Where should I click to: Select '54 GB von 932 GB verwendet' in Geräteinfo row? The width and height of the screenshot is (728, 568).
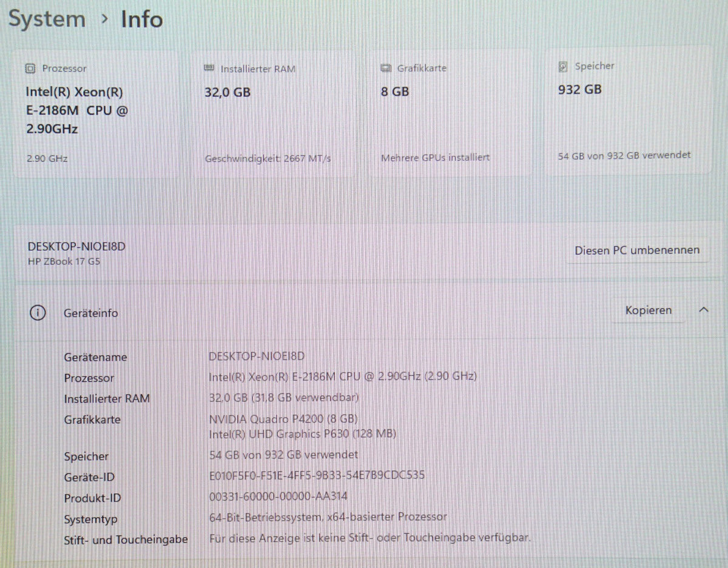283,455
